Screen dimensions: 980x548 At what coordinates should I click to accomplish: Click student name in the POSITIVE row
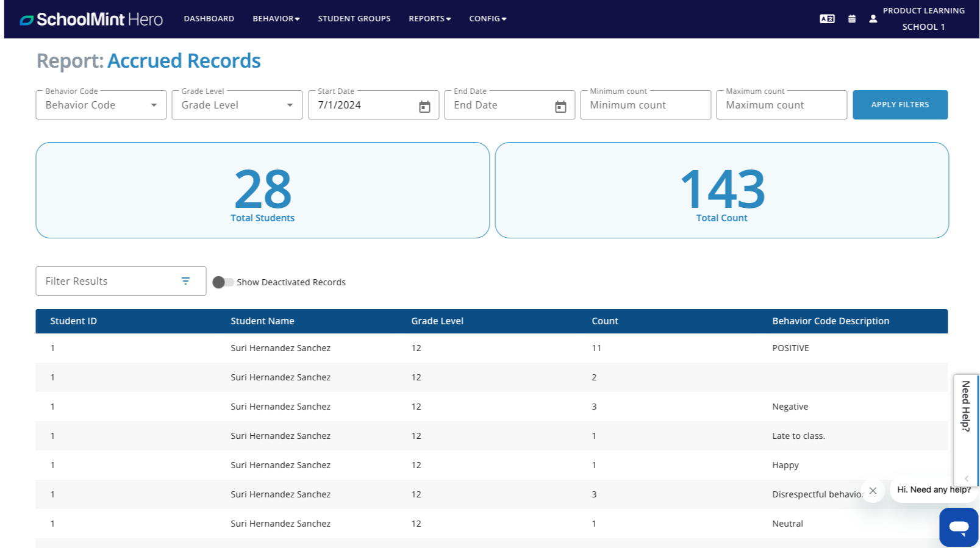(x=281, y=348)
